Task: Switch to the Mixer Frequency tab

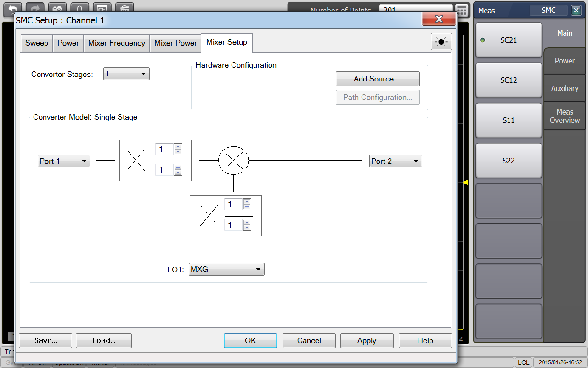Action: [x=116, y=43]
